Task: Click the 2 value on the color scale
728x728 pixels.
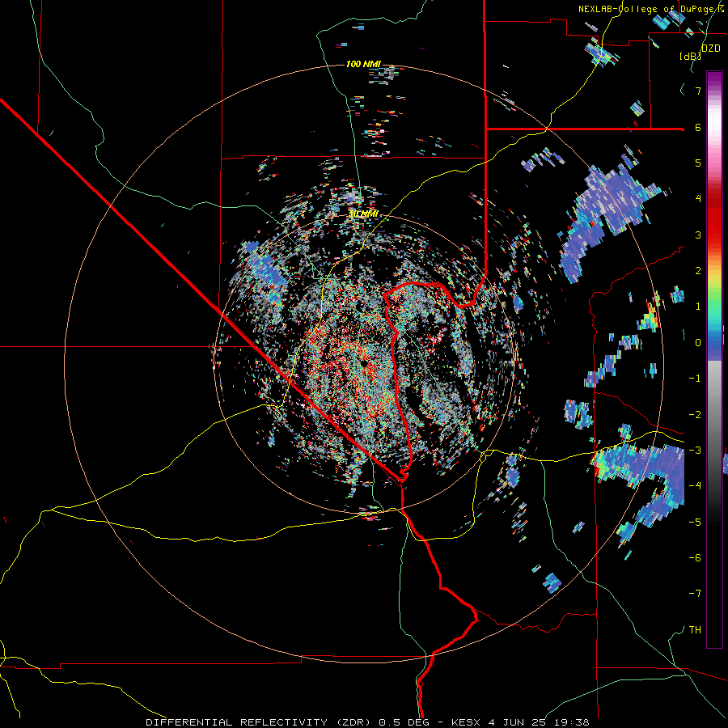Action: pos(698,271)
